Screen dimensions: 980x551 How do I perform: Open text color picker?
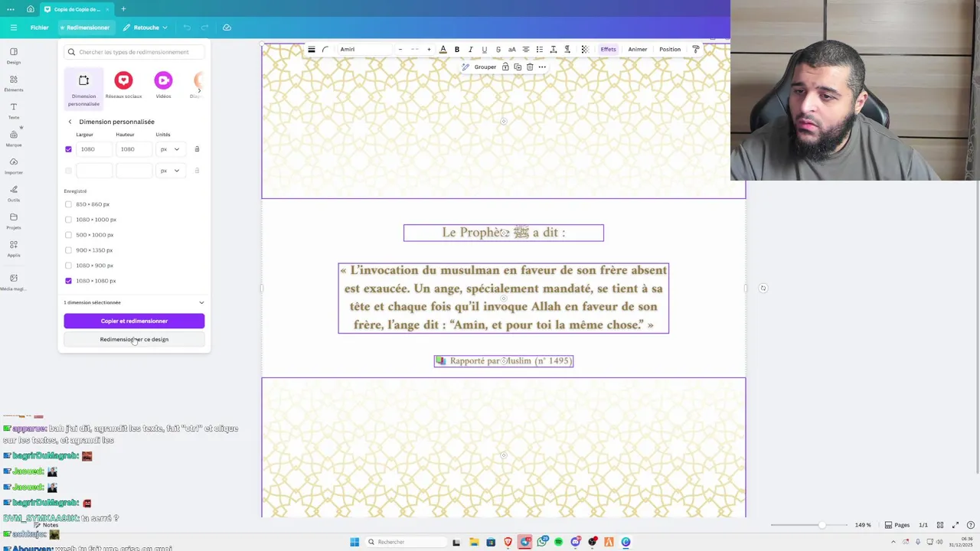(443, 49)
